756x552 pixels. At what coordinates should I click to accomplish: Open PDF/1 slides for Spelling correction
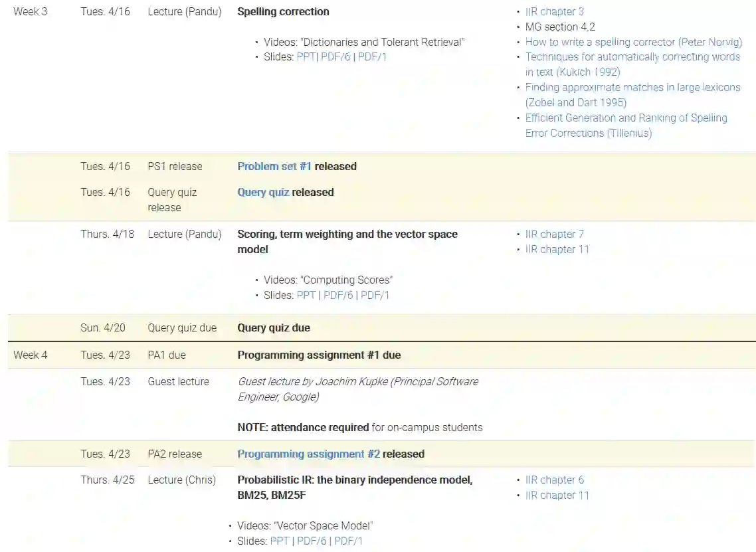373,57
